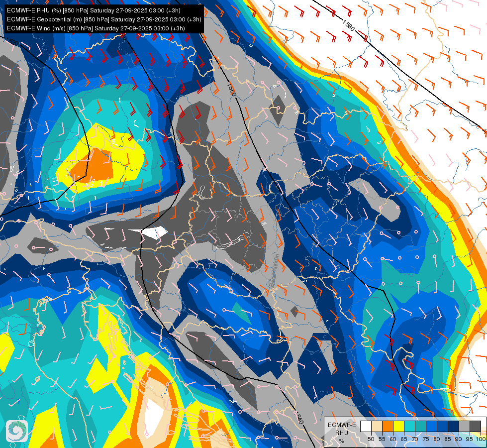Click the ECMWF-E label in the legend
The image size is (487, 448).
pyautogui.click(x=342, y=425)
